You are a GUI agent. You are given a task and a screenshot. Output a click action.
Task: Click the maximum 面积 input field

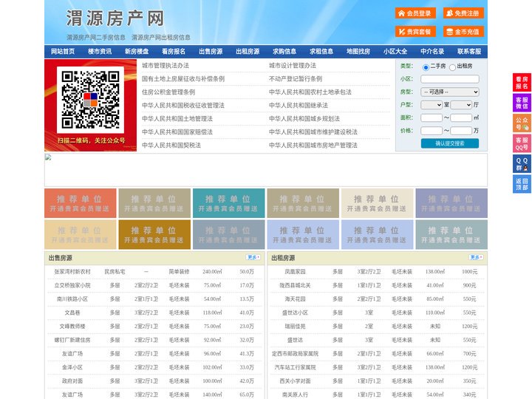tap(461, 117)
